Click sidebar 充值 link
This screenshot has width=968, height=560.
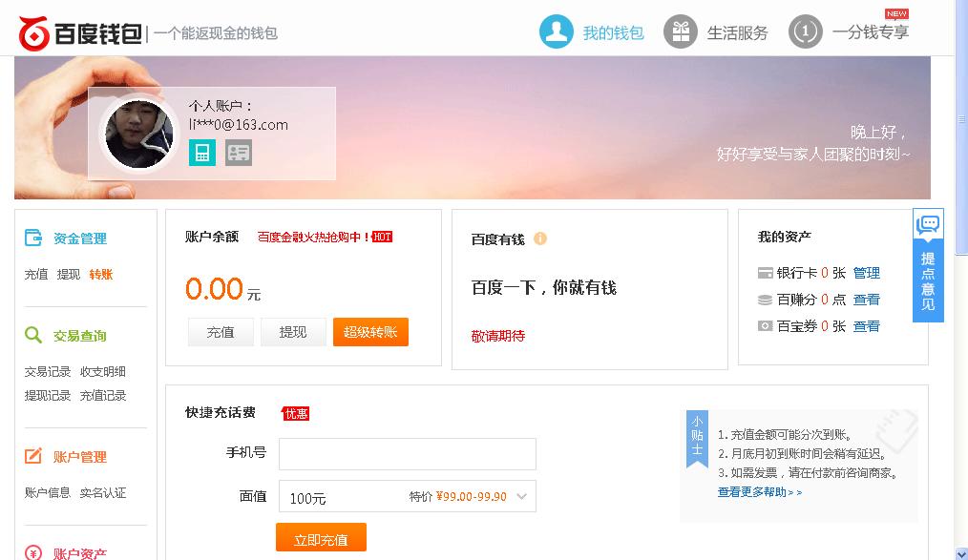point(36,275)
